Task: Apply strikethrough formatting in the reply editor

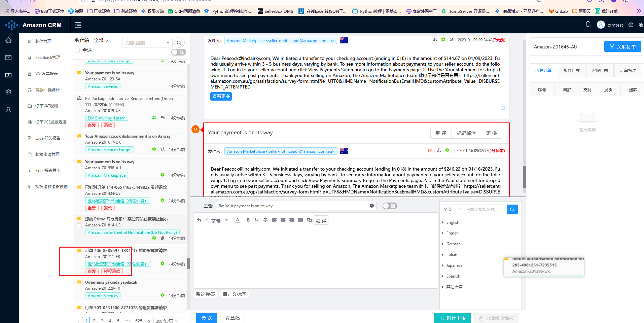Action: [265, 220]
